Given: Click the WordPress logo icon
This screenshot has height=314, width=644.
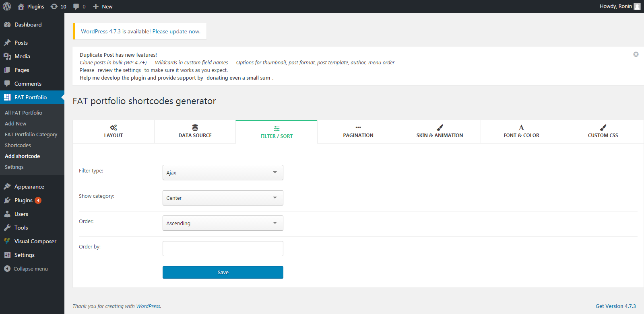Looking at the screenshot, I should click(7, 6).
